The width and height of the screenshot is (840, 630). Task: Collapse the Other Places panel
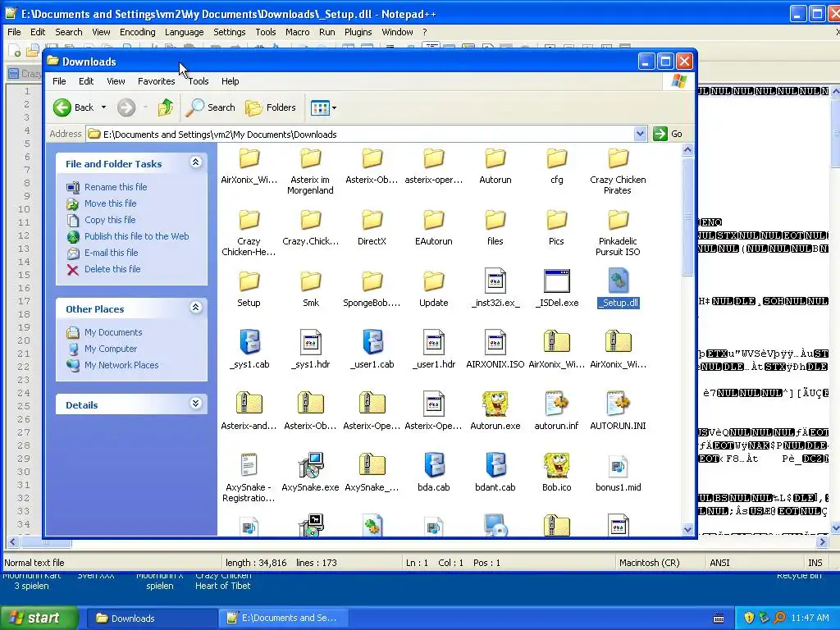click(196, 308)
